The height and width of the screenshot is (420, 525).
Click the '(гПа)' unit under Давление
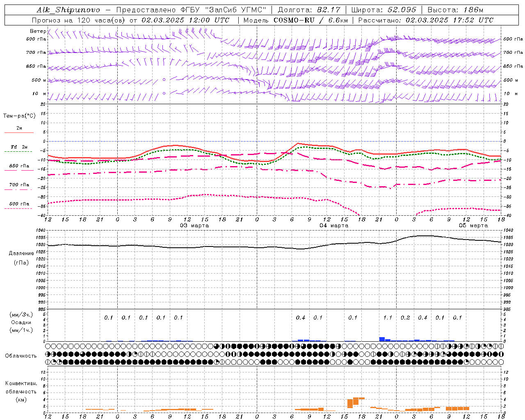point(21,262)
